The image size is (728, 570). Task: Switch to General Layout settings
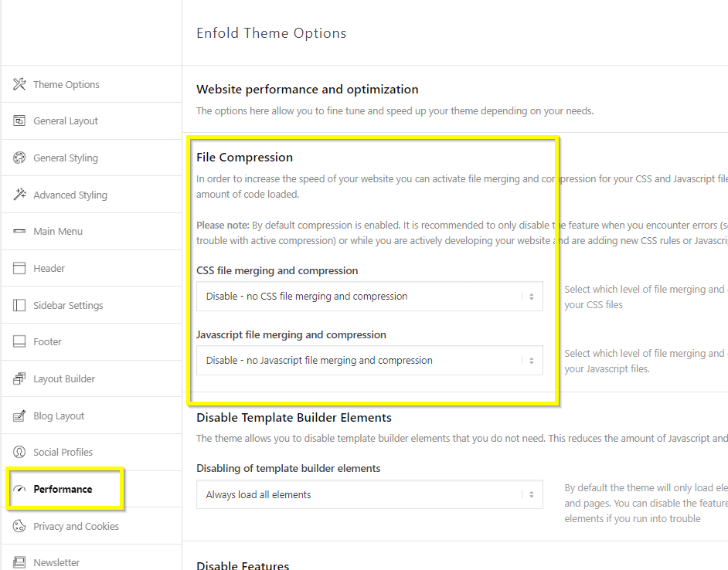click(x=91, y=120)
